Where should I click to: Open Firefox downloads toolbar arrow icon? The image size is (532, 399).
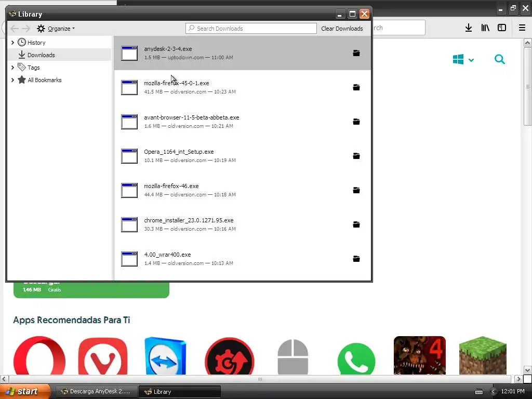[x=469, y=28]
